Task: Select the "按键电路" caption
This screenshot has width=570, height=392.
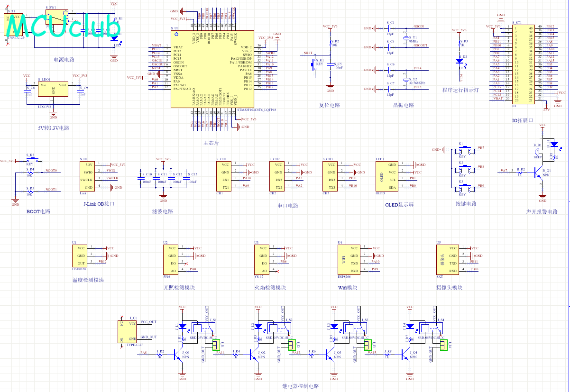Action: (x=466, y=204)
